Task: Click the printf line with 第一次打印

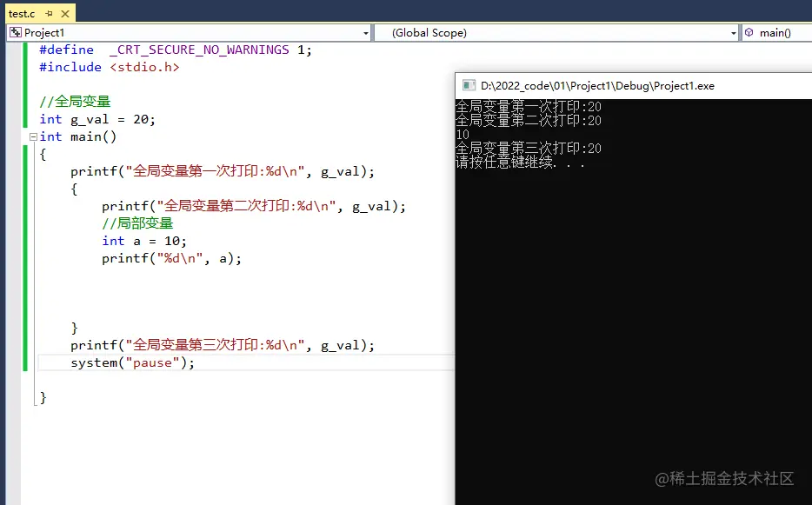Action: 223,171
